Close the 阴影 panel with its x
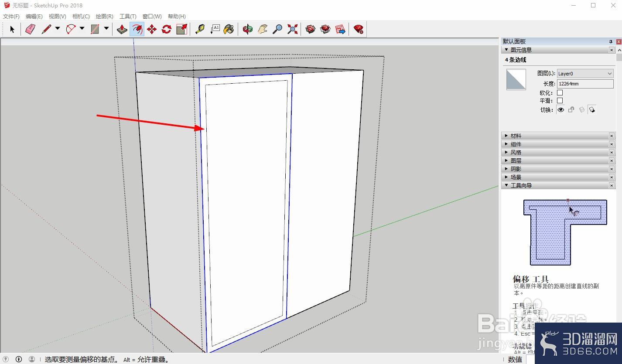 click(x=612, y=169)
